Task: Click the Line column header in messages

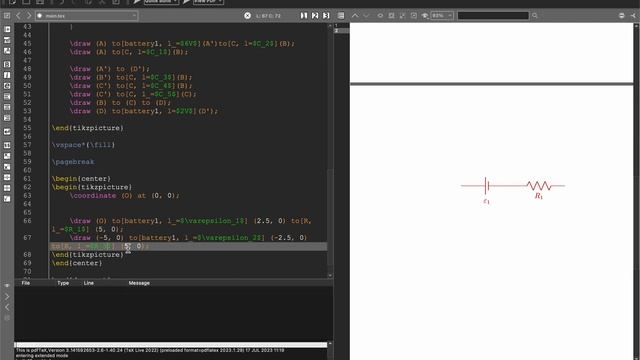Action: 89,283
